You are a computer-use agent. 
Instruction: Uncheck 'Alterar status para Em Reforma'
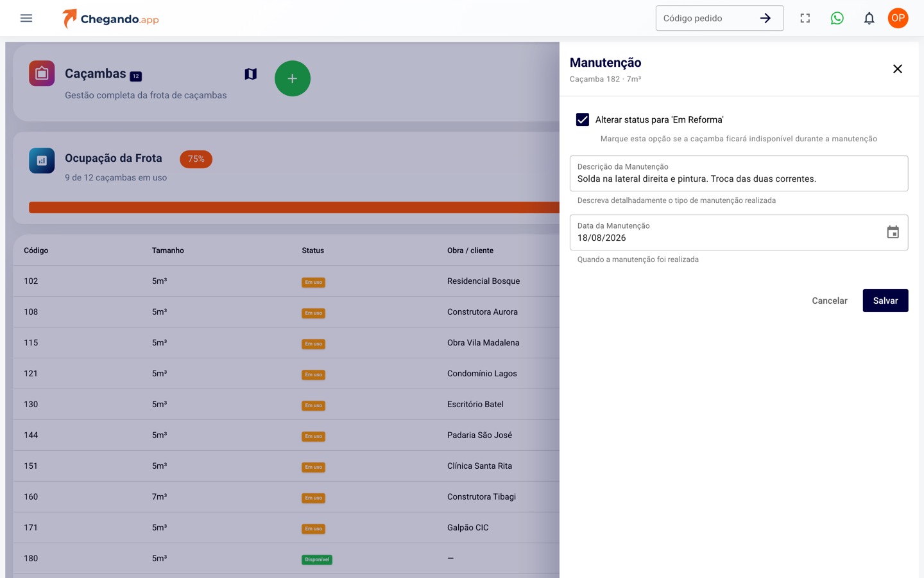click(583, 119)
